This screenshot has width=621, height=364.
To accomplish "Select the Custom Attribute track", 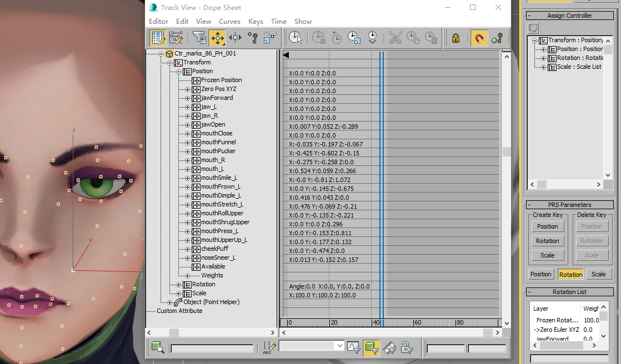I will (179, 311).
